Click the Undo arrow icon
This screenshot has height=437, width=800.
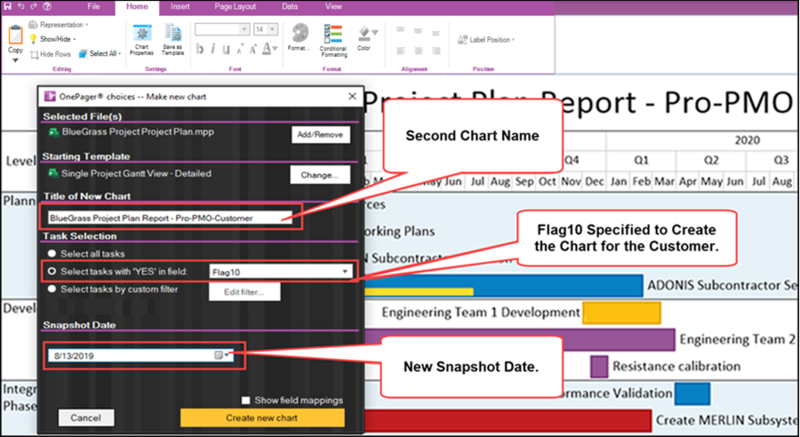click(21, 6)
